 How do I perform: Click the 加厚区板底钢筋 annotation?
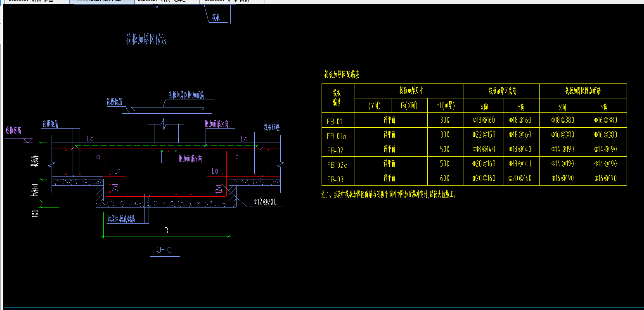tap(121, 219)
